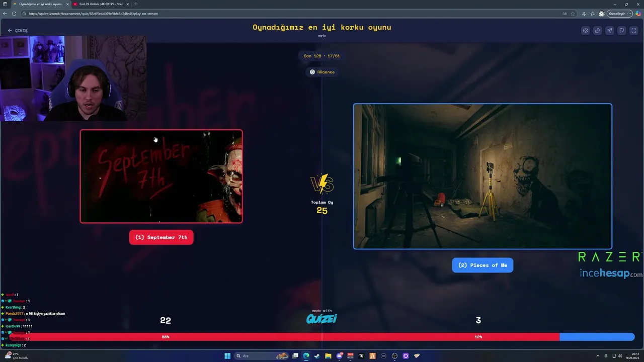The width and height of the screenshot is (644, 362).
Task: Toggle the eye visibility icon in quiz header
Action: pyautogui.click(x=585, y=31)
